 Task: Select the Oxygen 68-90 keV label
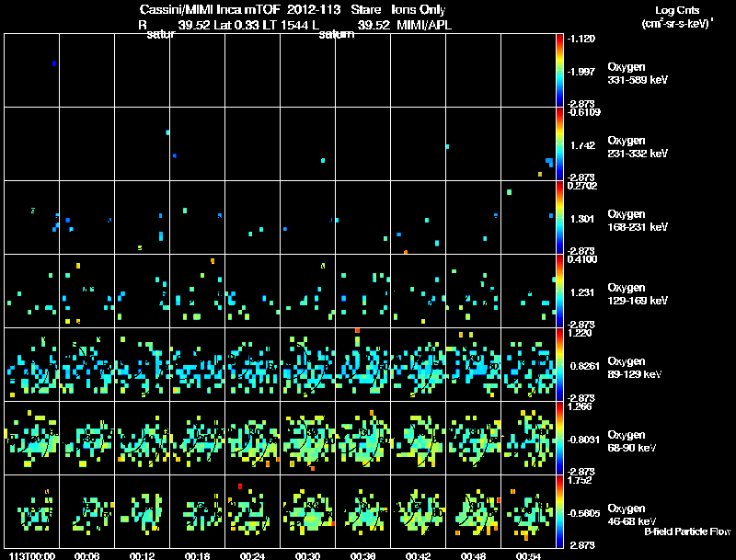tap(632, 441)
